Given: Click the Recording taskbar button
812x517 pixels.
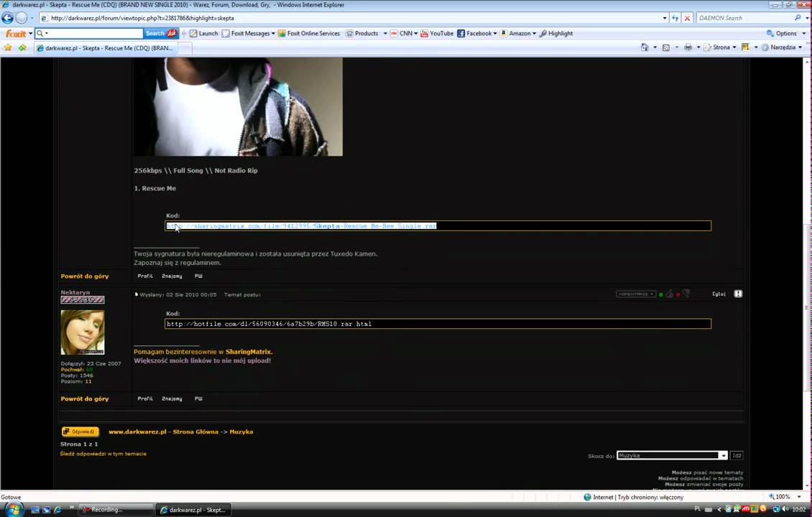Looking at the screenshot, I should pyautogui.click(x=116, y=510).
